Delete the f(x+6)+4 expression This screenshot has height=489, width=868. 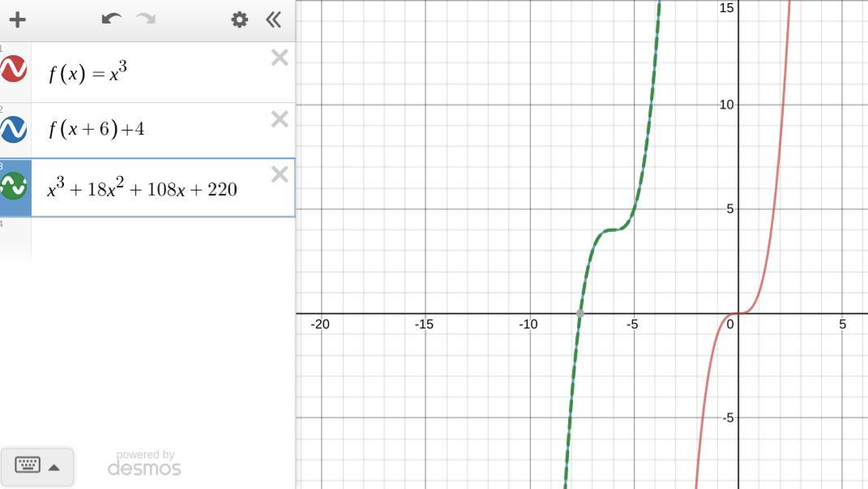click(280, 119)
